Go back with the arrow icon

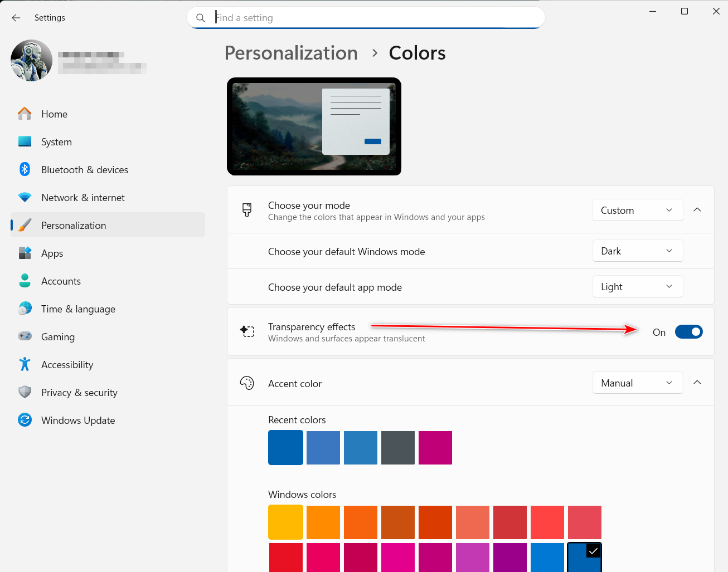16,18
